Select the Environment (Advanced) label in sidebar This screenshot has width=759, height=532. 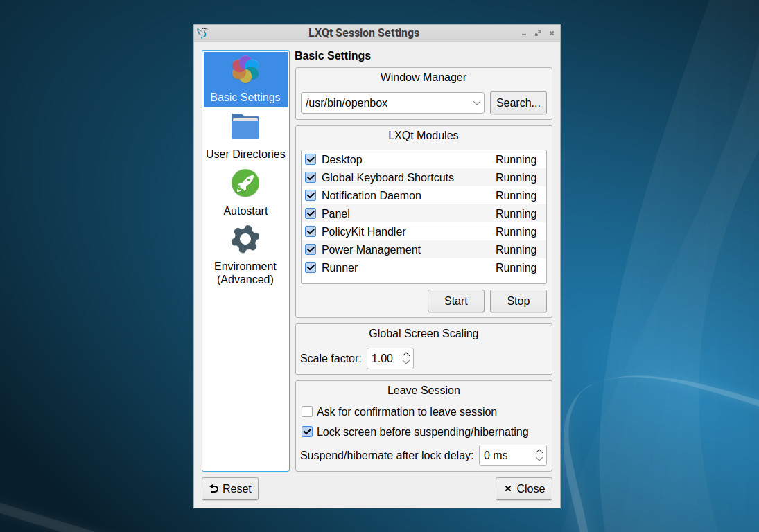(x=245, y=273)
